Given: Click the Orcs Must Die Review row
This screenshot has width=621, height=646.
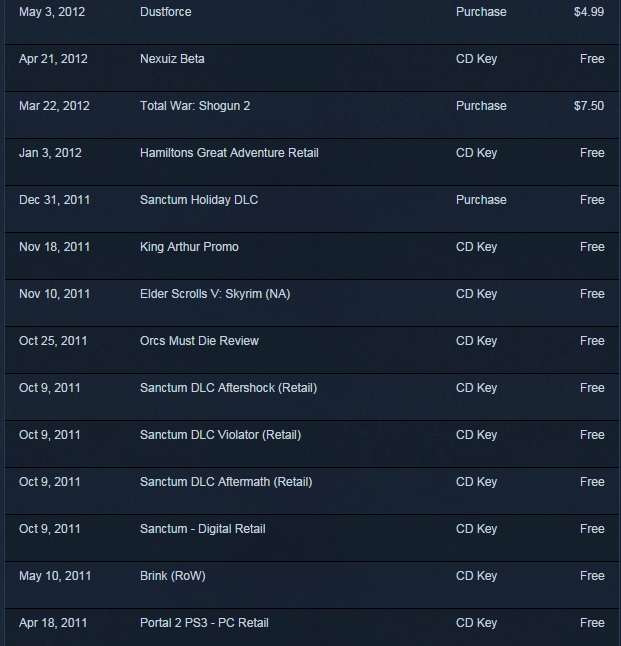Looking at the screenshot, I should pyautogui.click(x=312, y=350).
